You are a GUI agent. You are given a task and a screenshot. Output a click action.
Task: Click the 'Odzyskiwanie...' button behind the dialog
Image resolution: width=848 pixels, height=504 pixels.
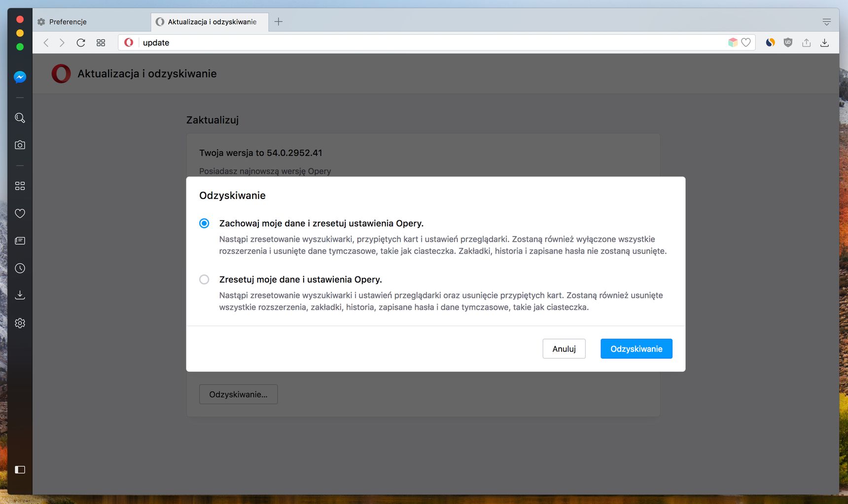pos(239,394)
